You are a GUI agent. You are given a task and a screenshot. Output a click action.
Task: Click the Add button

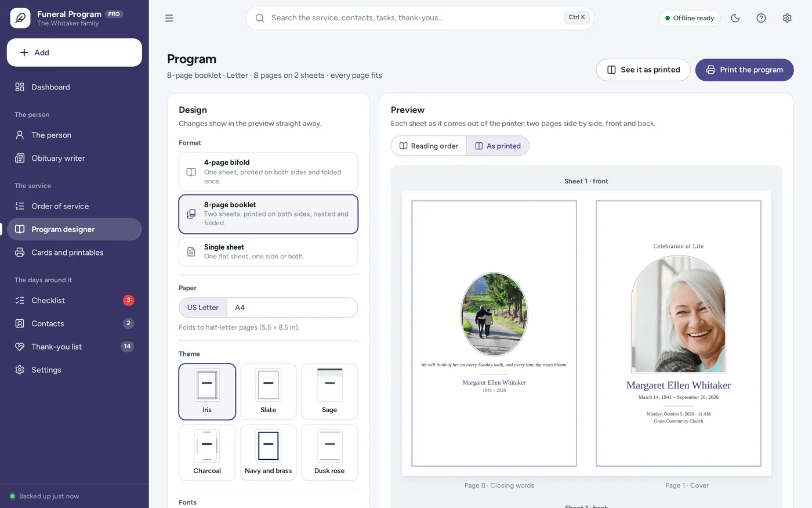pos(74,52)
